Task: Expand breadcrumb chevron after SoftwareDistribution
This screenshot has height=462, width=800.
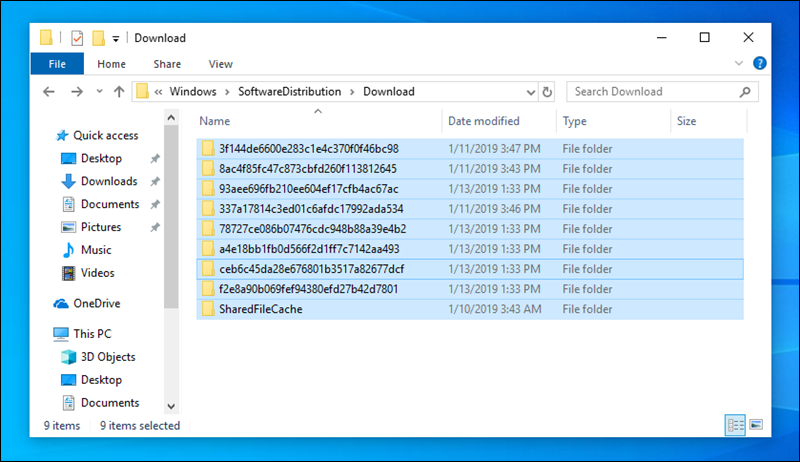Action: tap(352, 92)
